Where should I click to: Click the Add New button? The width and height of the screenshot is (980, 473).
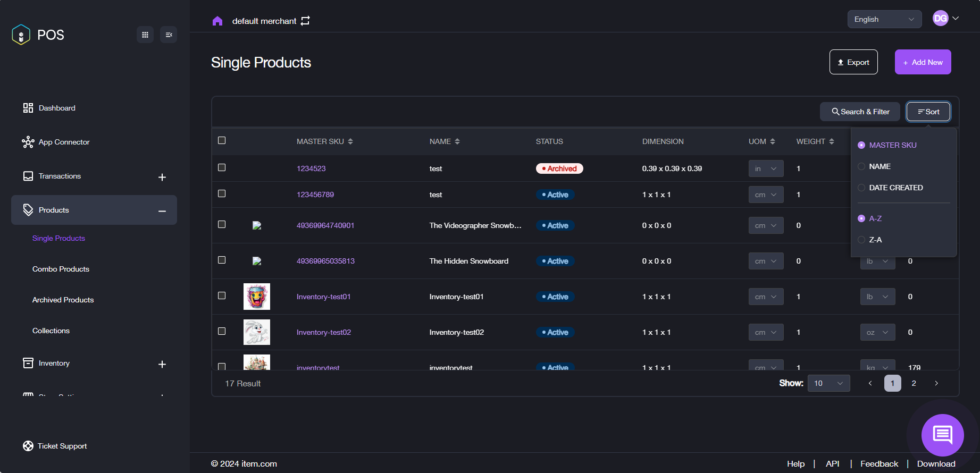tap(923, 62)
